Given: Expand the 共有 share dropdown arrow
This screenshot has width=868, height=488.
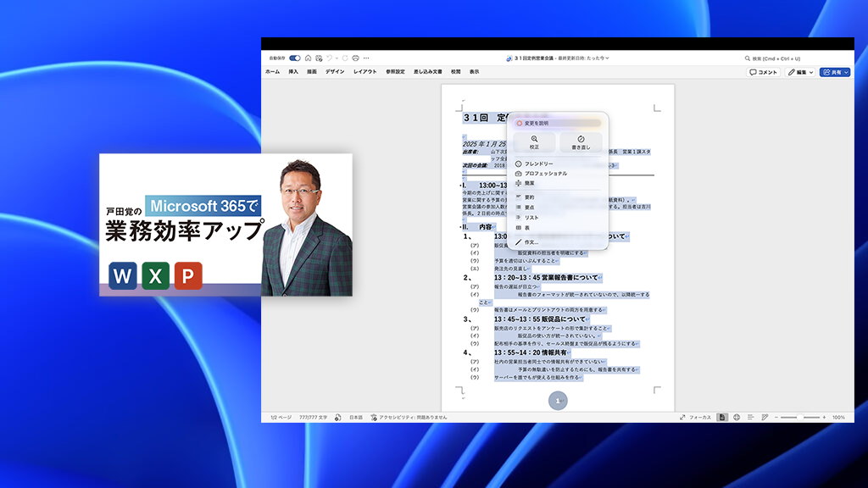Looking at the screenshot, I should [x=848, y=72].
